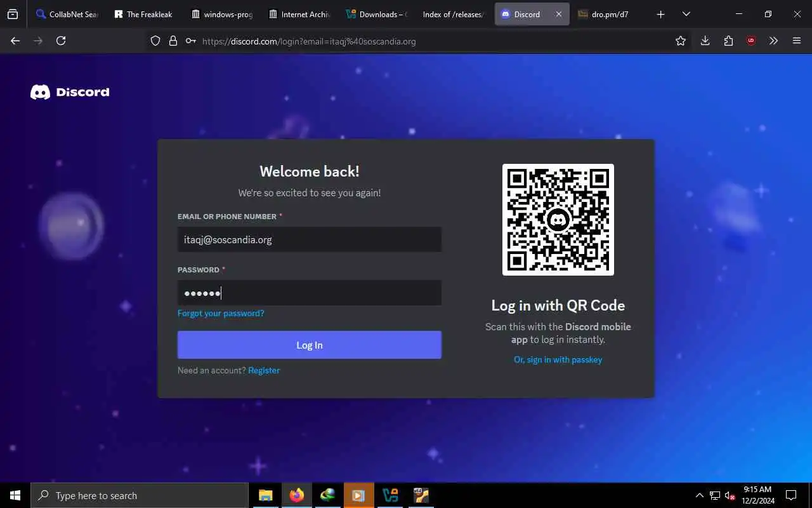812x508 pixels.
Task: Click the Discord URL in the address bar
Action: pyautogui.click(x=309, y=41)
